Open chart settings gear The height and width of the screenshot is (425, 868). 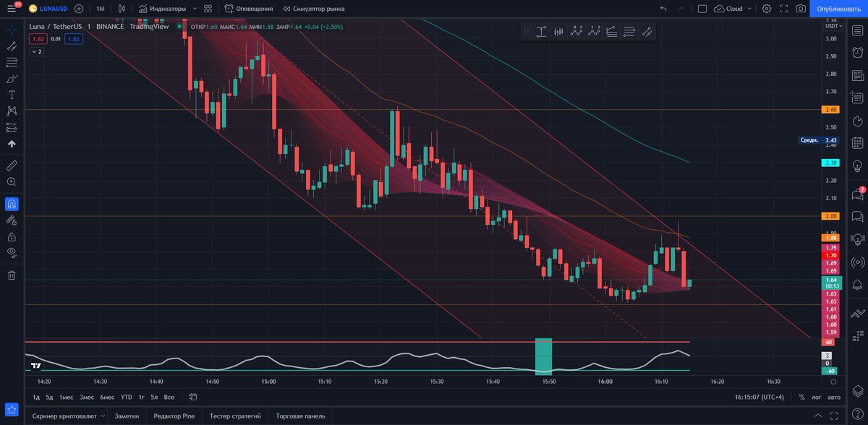pos(766,9)
